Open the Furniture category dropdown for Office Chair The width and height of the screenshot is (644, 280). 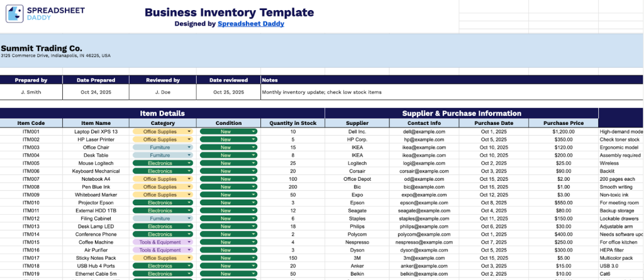(189, 148)
